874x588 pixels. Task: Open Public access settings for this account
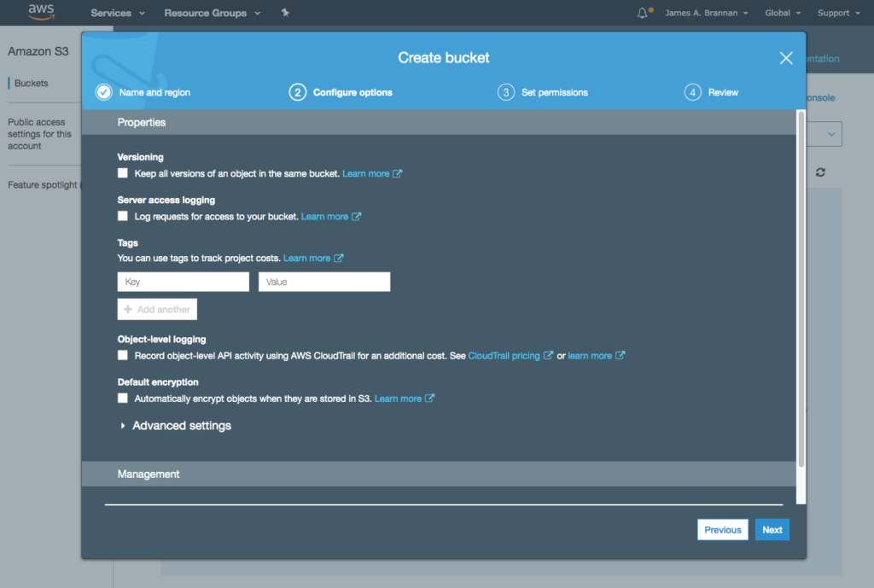(x=39, y=134)
